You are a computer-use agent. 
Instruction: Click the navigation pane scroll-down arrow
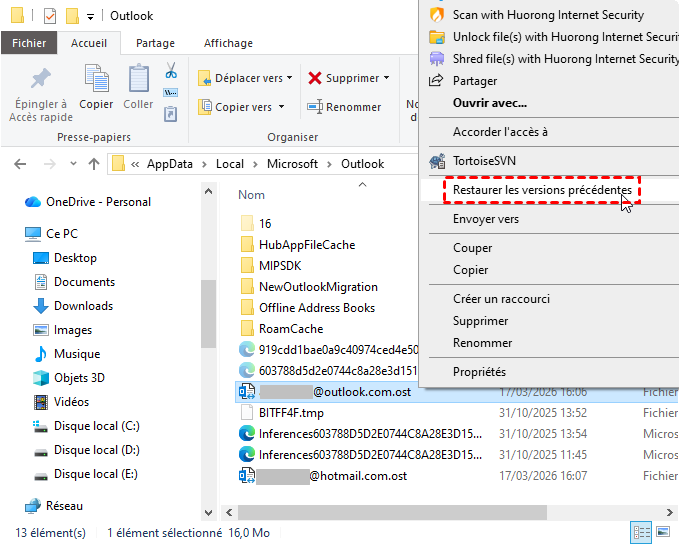pos(208,513)
